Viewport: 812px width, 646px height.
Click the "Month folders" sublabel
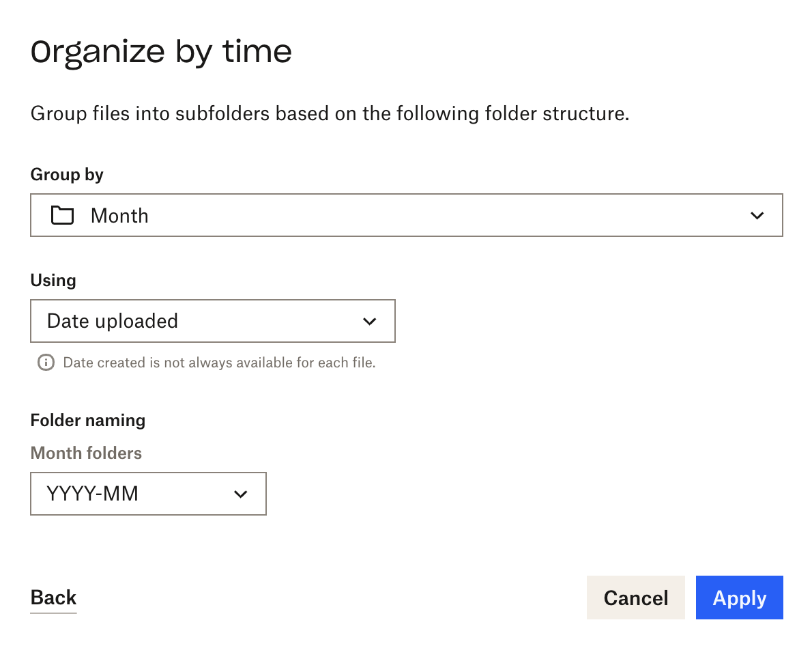86,453
